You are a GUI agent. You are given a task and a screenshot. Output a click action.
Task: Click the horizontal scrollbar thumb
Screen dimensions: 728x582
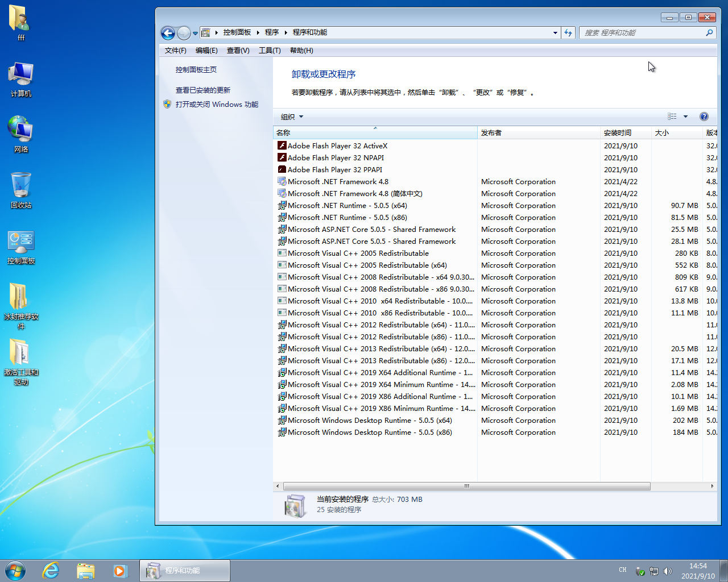pyautogui.click(x=466, y=486)
